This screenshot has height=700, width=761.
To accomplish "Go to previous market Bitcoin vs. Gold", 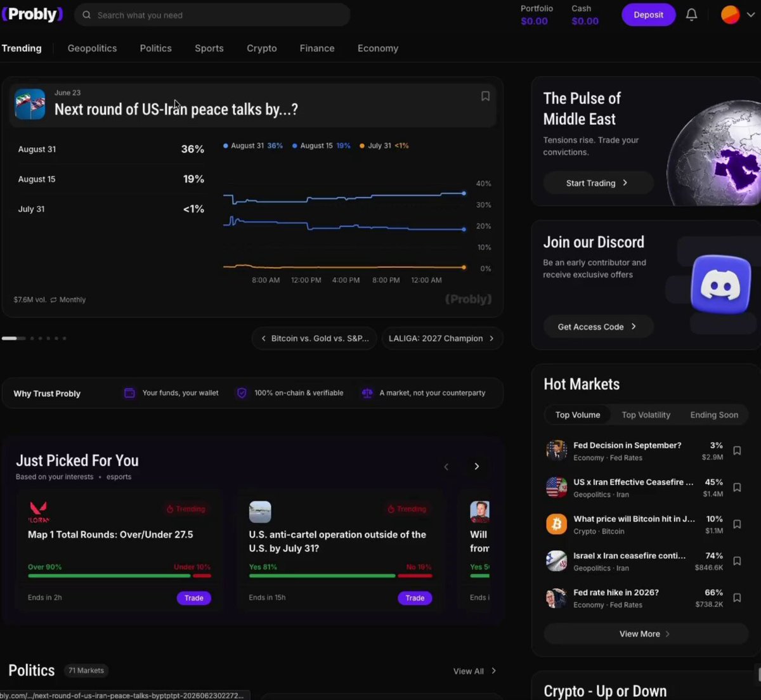I will click(315, 339).
